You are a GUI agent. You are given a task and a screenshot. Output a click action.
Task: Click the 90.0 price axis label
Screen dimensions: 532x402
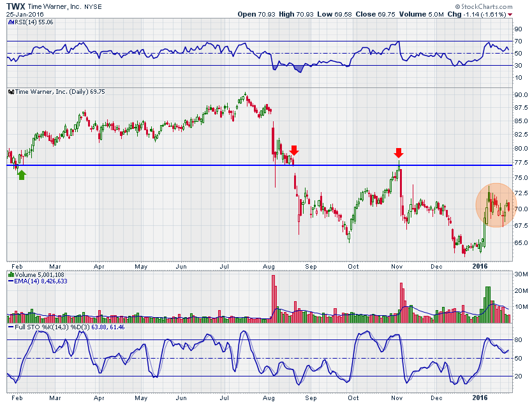521,94
